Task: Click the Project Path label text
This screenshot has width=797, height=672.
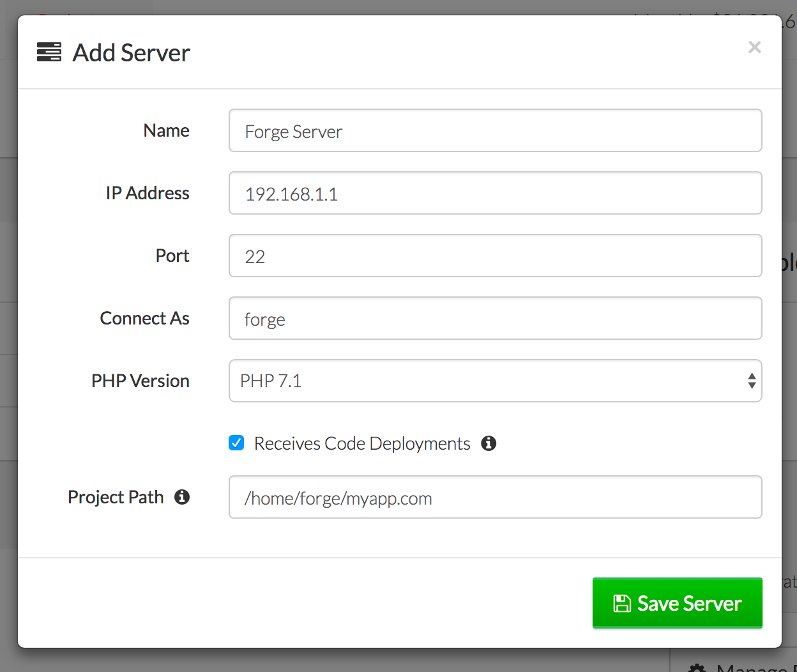Action: coord(116,497)
